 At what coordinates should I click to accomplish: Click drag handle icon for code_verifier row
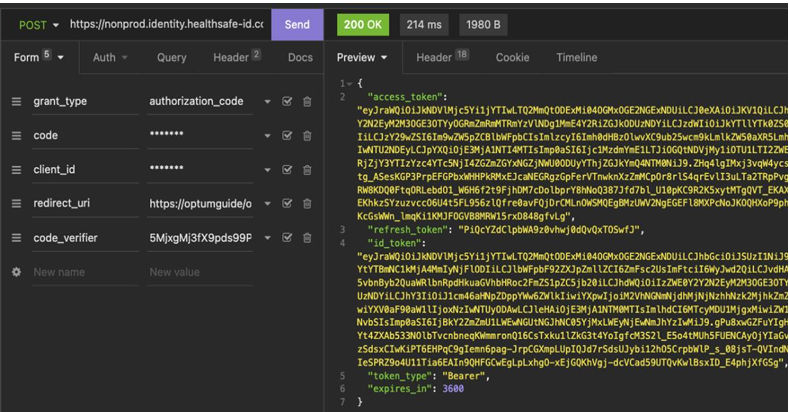point(17,238)
